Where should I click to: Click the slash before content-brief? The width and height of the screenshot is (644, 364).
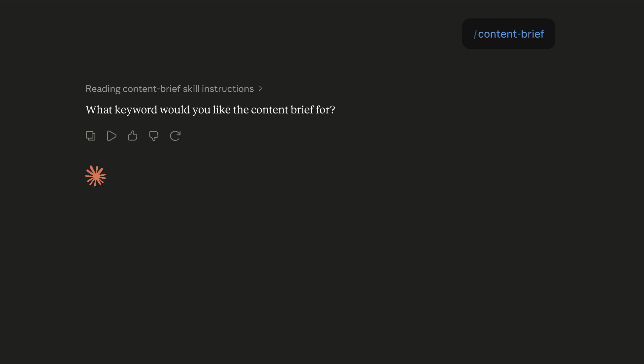tap(475, 34)
